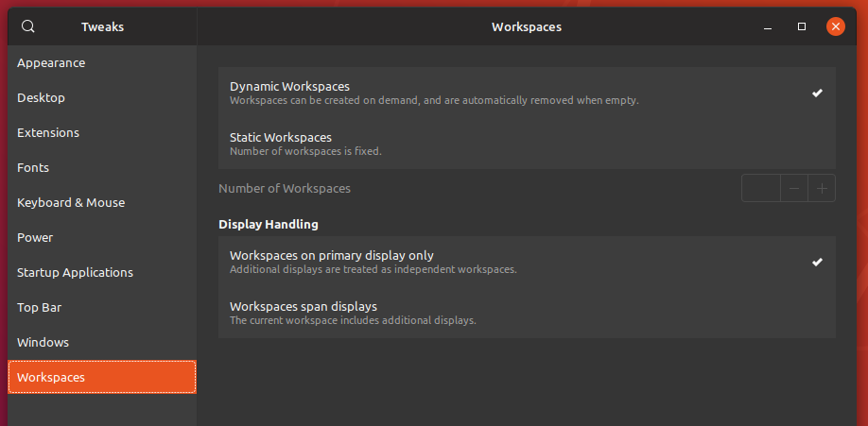Maximize the Tweaks window
This screenshot has height=426, width=868.
tap(802, 26)
